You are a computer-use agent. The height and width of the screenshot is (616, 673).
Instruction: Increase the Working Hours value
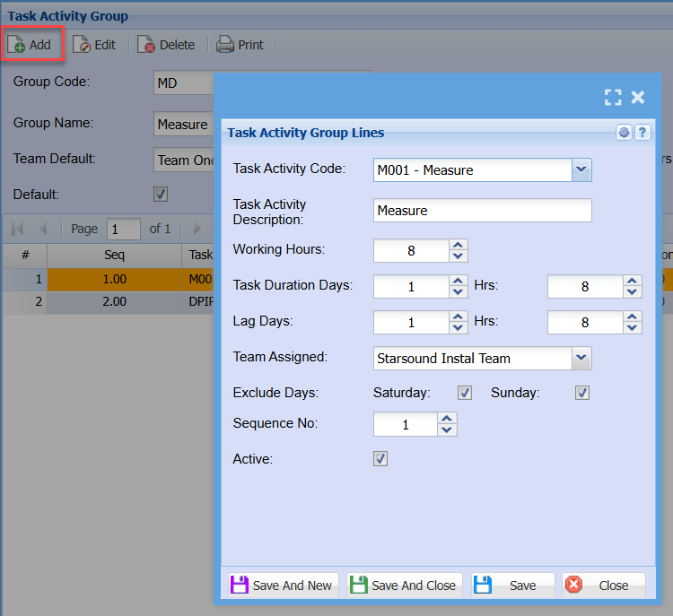point(459,245)
